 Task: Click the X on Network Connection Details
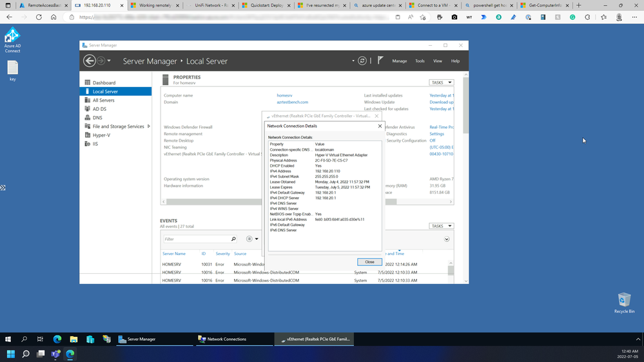380,126
